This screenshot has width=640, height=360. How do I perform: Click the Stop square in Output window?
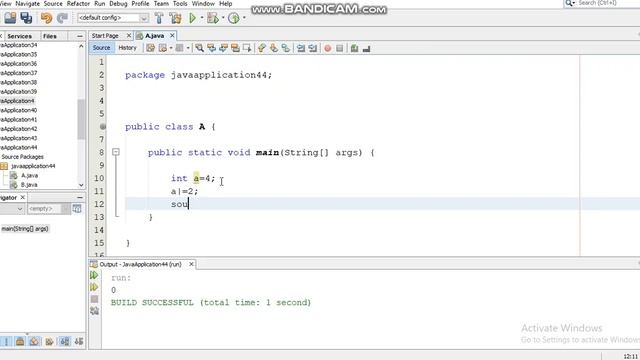(94, 299)
